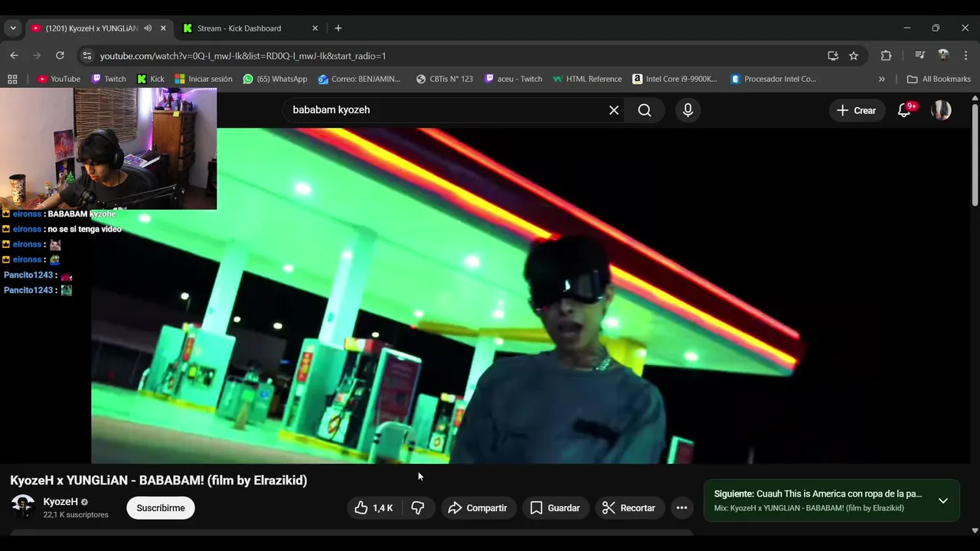980x551 pixels.
Task: Open YouTube account avatar menu
Action: tap(941, 110)
